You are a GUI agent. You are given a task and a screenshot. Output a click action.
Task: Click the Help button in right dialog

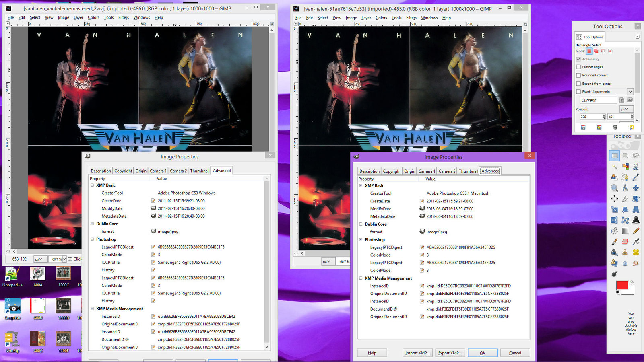372,353
